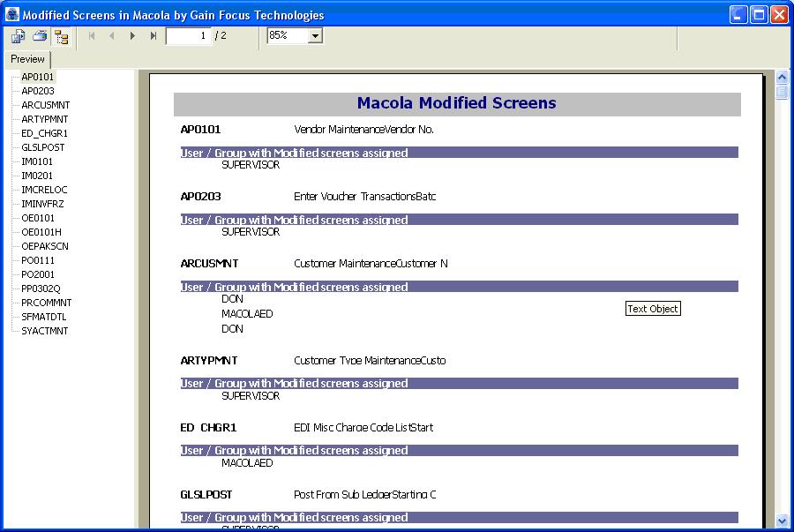Click the ARCUSMNT heading in the report
Screen dimensions: 794x532
point(209,264)
